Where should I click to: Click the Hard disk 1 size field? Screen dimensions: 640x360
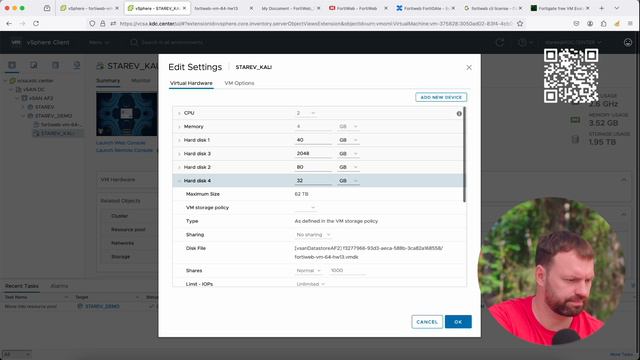click(x=313, y=140)
